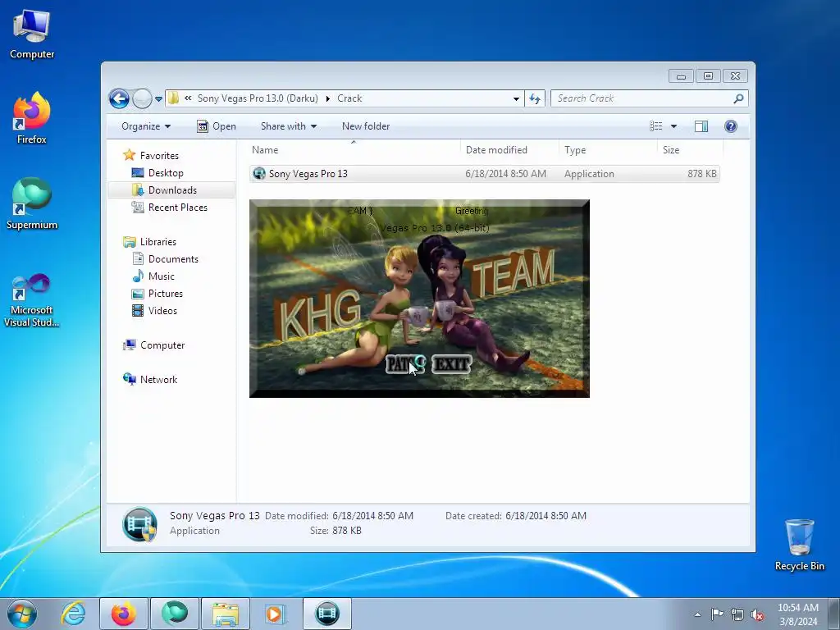This screenshot has height=630, width=840.
Task: Click the Microsoft Visual Studio desktop shortcut
Action: (32, 300)
